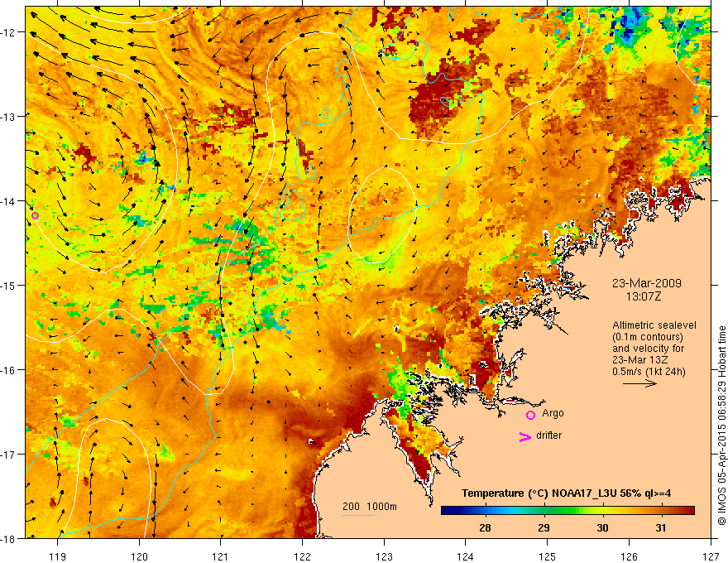This screenshot has width=728, height=563.
Task: Click the "23-Mar 13Z" caption line
Action: pyautogui.click(x=639, y=359)
